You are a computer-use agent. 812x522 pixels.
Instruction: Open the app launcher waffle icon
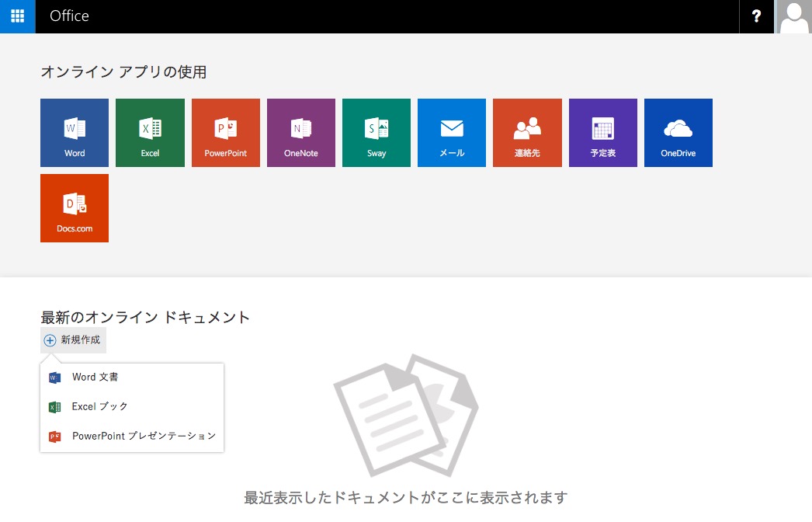coord(18,16)
